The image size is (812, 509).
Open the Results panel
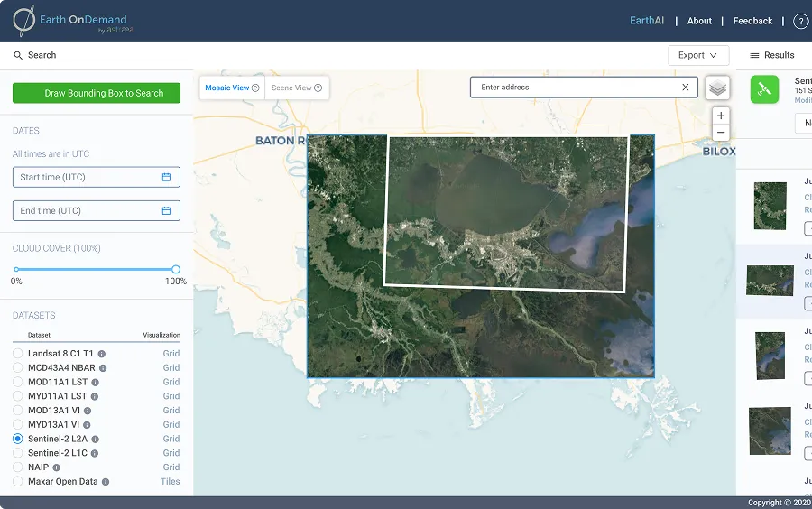pyautogui.click(x=772, y=55)
